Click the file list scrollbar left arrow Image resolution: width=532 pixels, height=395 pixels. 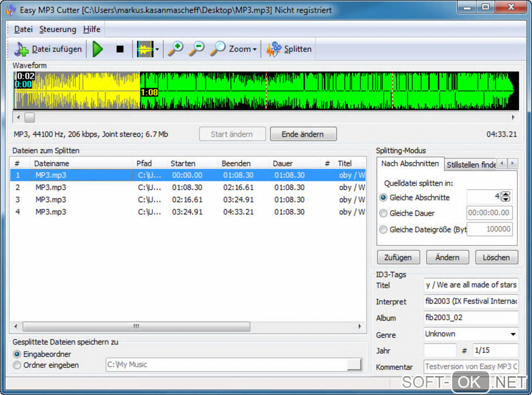coord(16,327)
